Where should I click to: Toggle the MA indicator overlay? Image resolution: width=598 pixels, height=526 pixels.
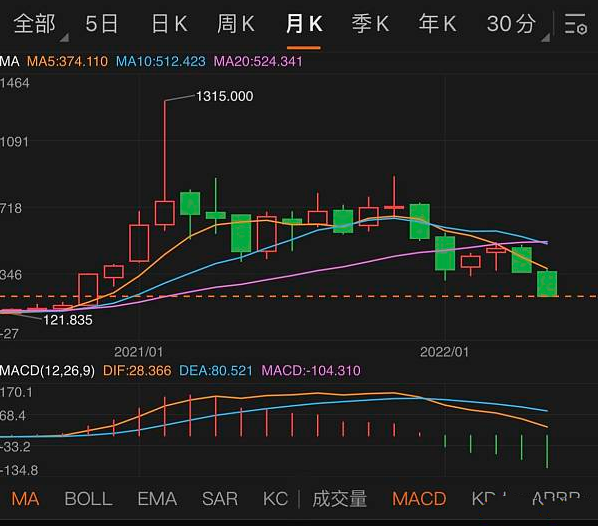point(25,499)
